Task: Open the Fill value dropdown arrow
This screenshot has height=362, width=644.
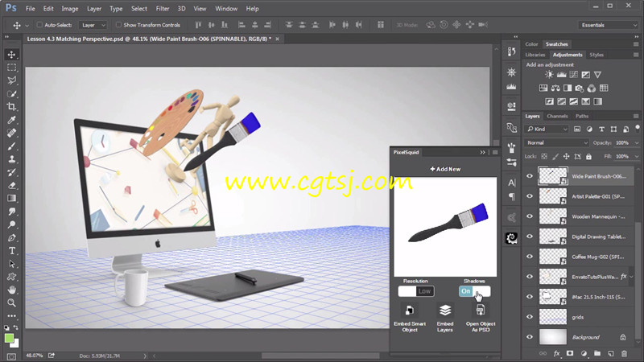Action: pyautogui.click(x=637, y=156)
